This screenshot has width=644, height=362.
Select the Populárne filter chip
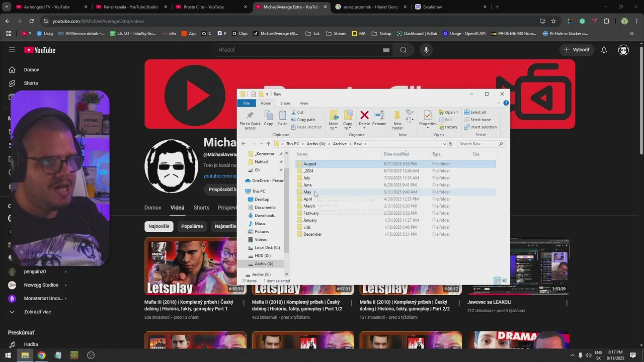192,226
